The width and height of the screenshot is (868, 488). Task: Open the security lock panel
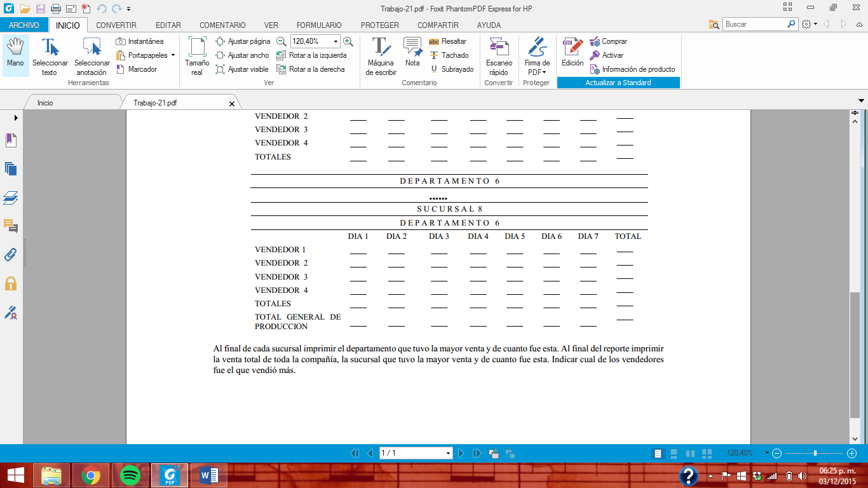click(11, 283)
